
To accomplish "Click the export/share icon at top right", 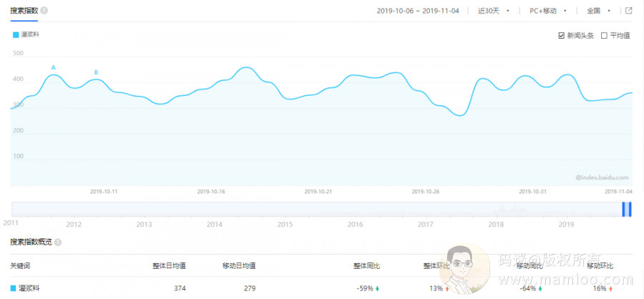I will tap(628, 11).
